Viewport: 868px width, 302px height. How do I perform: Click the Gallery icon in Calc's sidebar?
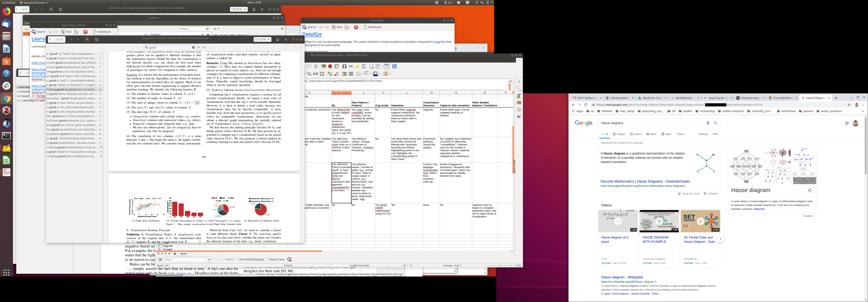519,103
